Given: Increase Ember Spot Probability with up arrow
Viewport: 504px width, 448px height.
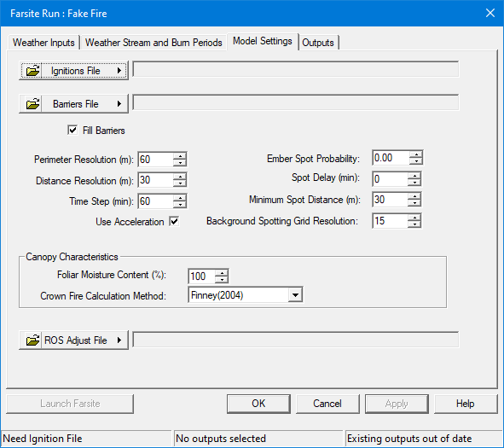Looking at the screenshot, I should [x=416, y=154].
